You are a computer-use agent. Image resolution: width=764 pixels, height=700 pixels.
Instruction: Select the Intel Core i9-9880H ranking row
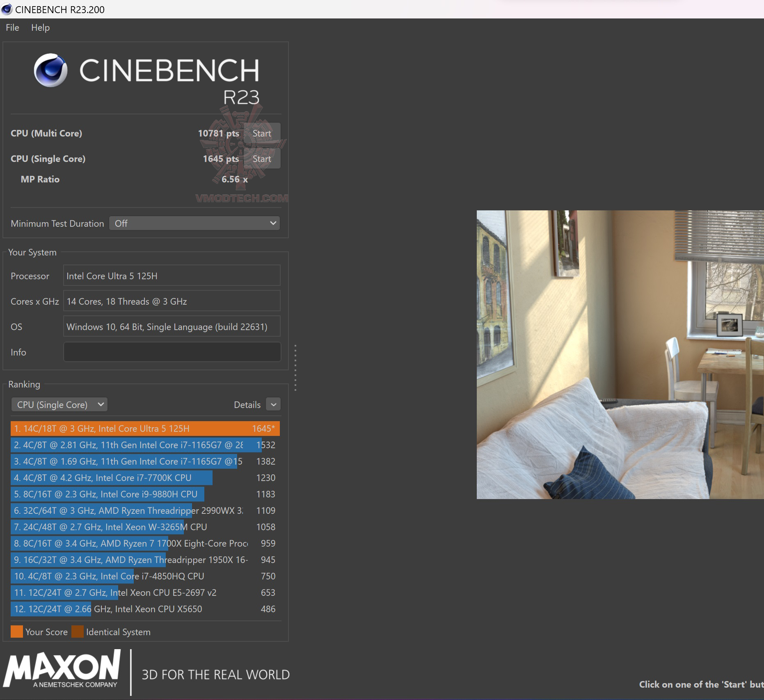tap(145, 494)
